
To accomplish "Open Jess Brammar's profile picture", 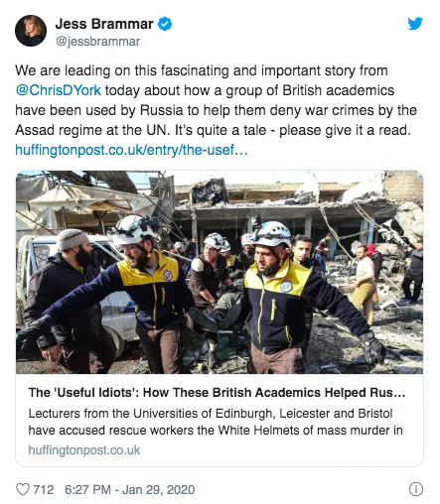I will [31, 31].
